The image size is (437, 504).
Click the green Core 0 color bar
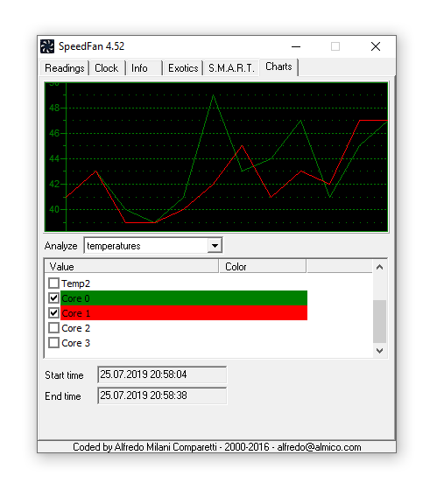pos(184,298)
